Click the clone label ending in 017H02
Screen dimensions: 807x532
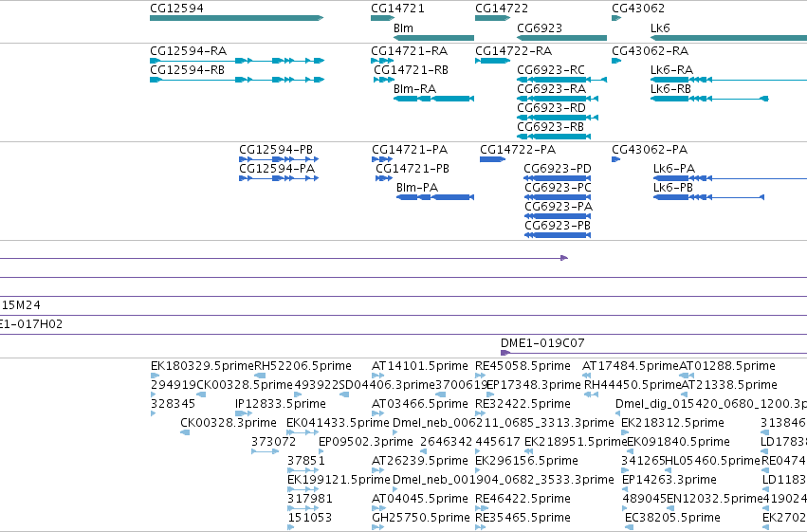(31, 324)
